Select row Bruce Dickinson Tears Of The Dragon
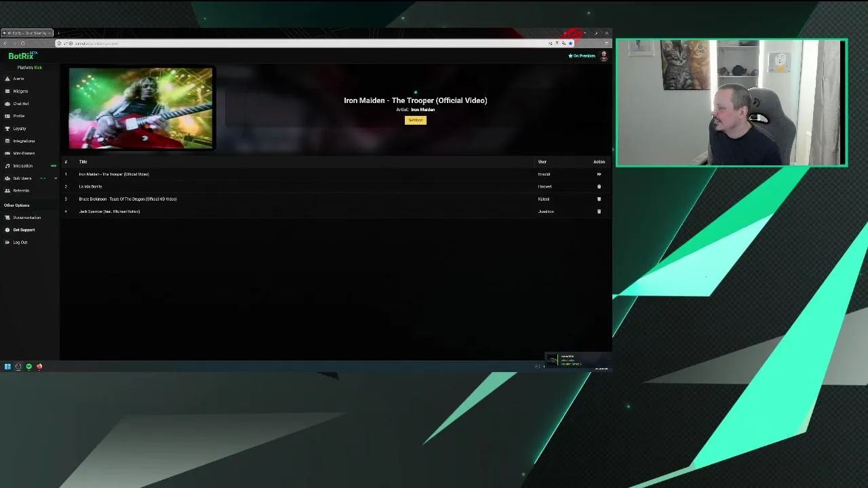This screenshot has height=488, width=868. coord(336,199)
